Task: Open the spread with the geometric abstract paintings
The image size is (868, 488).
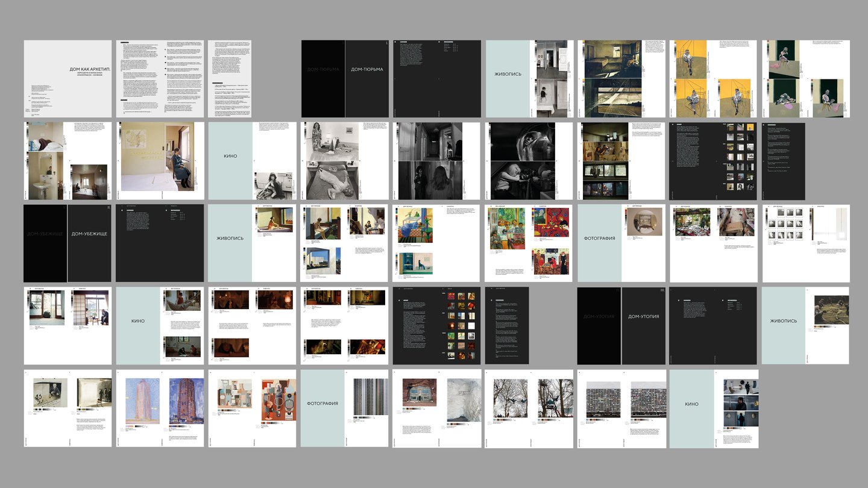Action: click(x=252, y=408)
